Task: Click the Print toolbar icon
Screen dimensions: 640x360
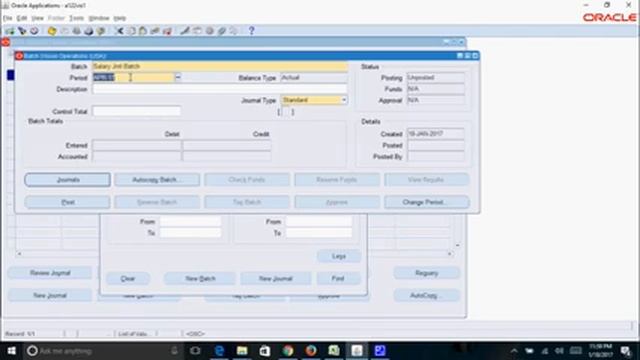Action: click(x=89, y=31)
